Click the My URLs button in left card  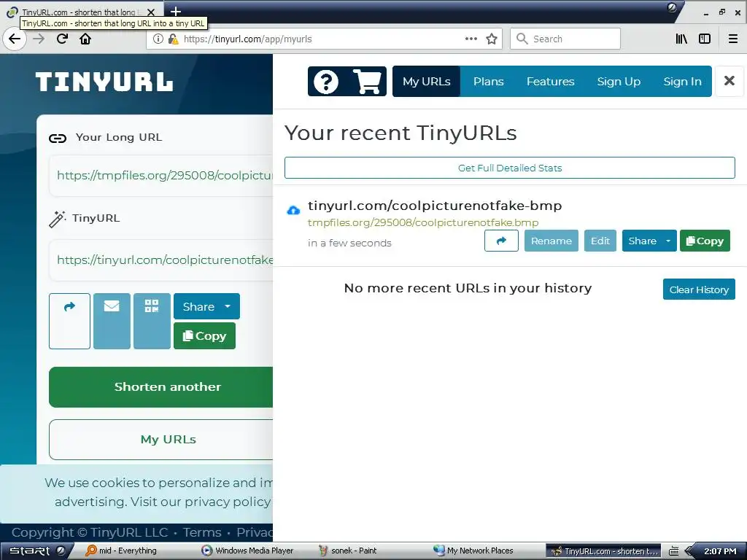tap(161, 439)
